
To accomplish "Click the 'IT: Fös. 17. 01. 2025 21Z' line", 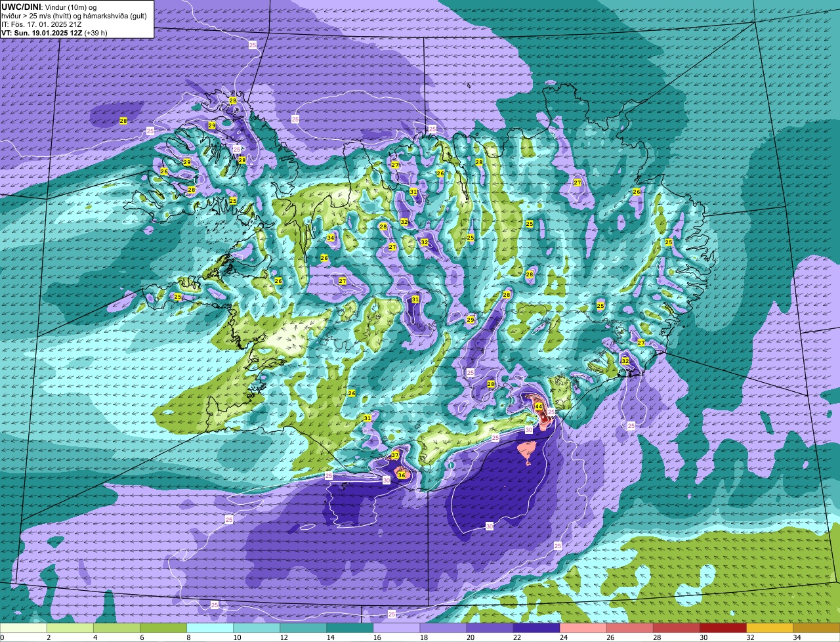I will tap(42, 24).
